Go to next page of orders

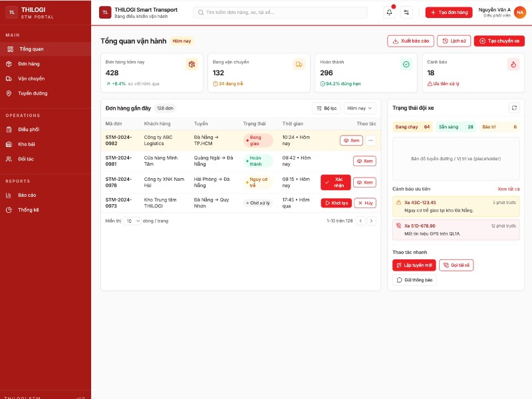click(x=371, y=221)
